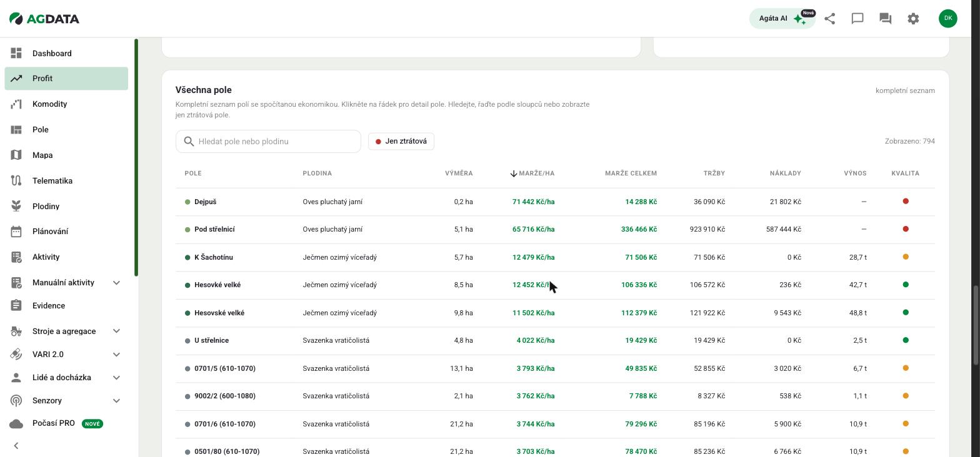Open Komodity section
Screen dimensions: 980x457
(66, 104)
